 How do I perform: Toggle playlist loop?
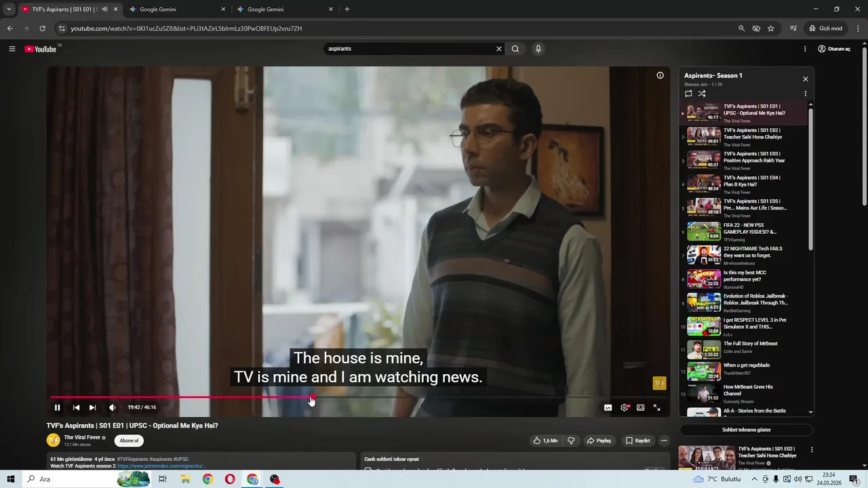pos(688,94)
